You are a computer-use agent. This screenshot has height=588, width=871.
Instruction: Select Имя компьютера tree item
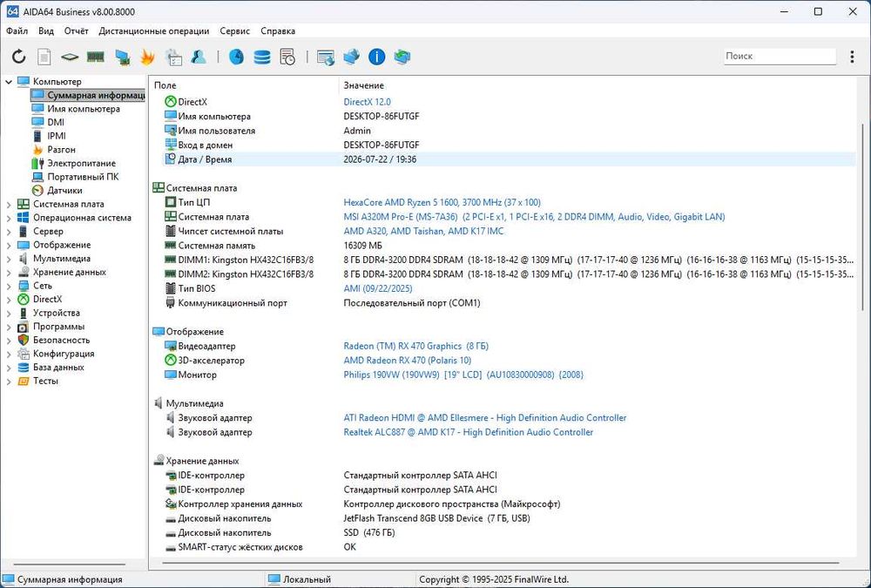tap(84, 109)
